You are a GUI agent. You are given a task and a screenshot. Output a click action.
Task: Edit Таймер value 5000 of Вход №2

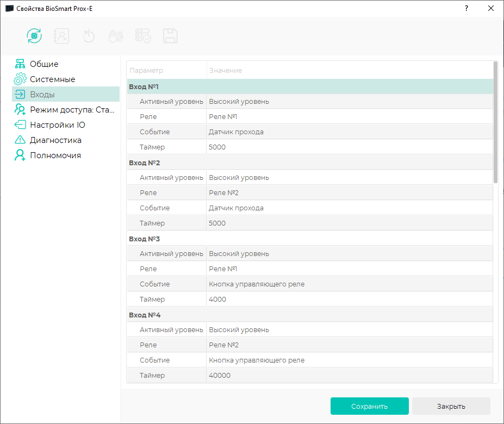click(350, 223)
